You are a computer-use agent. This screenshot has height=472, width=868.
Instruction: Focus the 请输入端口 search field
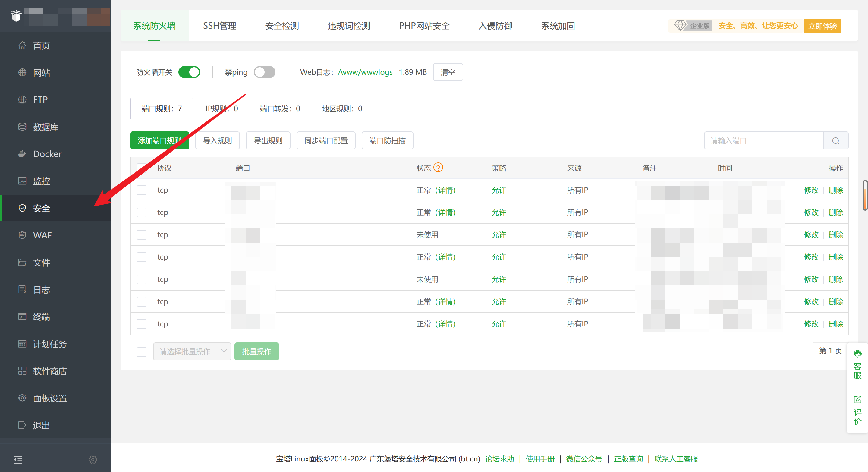(763, 141)
